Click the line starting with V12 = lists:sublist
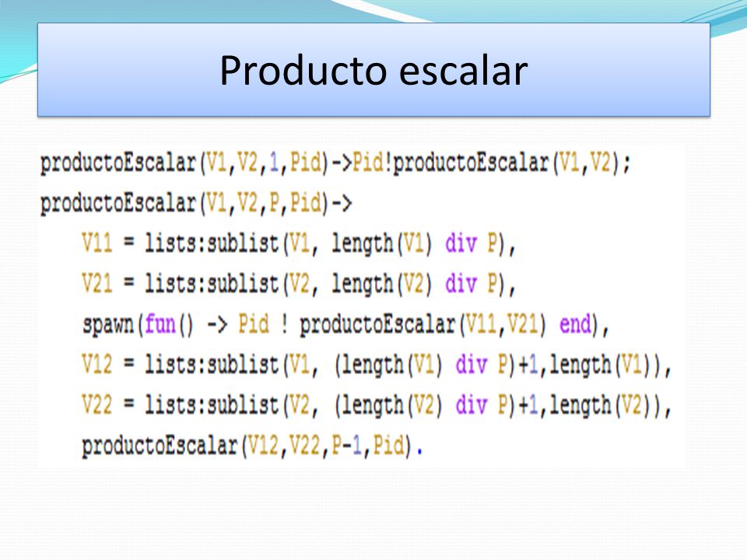The width and height of the screenshot is (747, 560). click(377, 366)
